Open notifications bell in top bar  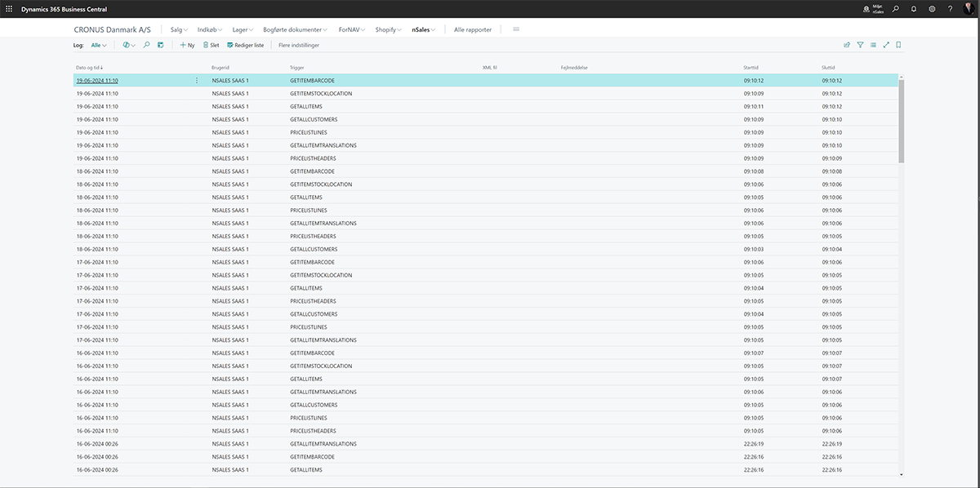[914, 9]
